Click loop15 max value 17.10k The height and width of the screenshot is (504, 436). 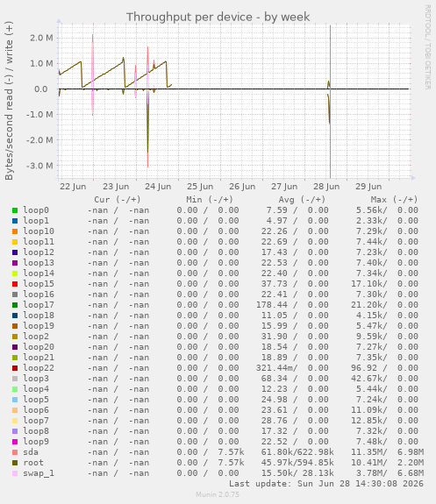click(x=368, y=284)
